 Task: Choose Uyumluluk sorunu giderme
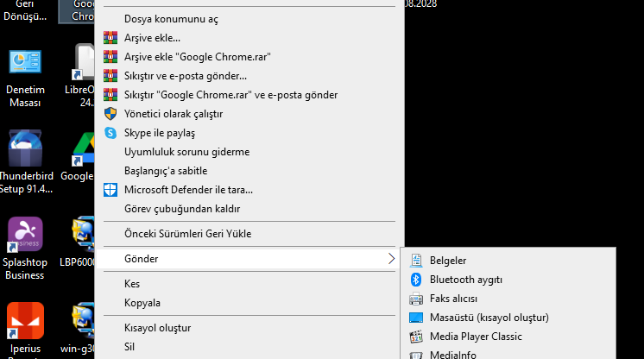[249, 152]
